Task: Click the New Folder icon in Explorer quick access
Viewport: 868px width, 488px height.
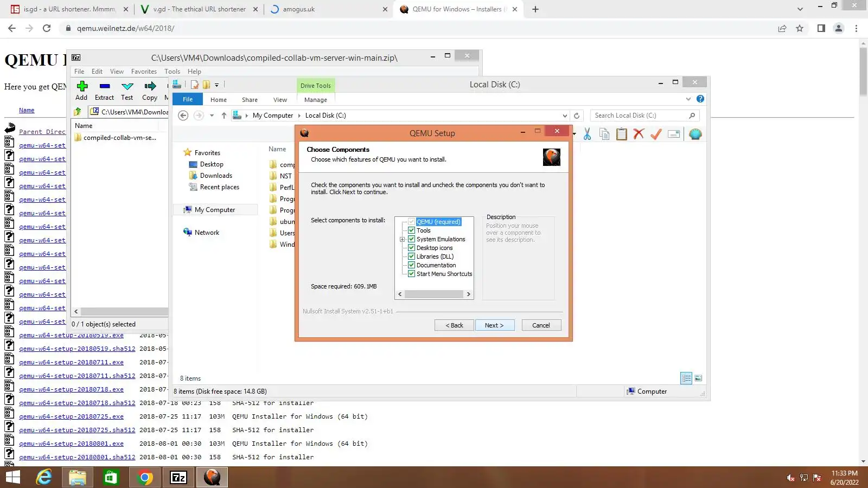Action: 206,85
